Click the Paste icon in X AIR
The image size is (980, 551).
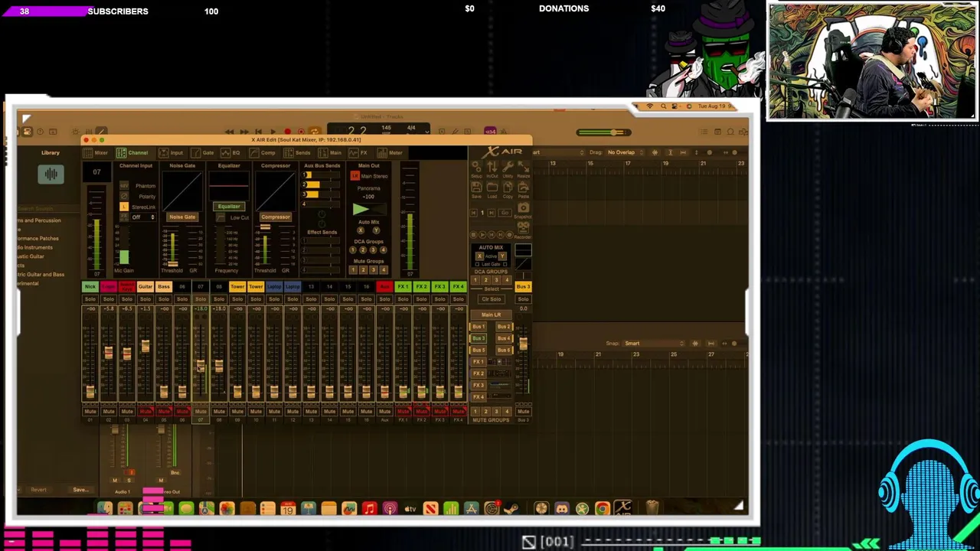pyautogui.click(x=524, y=190)
